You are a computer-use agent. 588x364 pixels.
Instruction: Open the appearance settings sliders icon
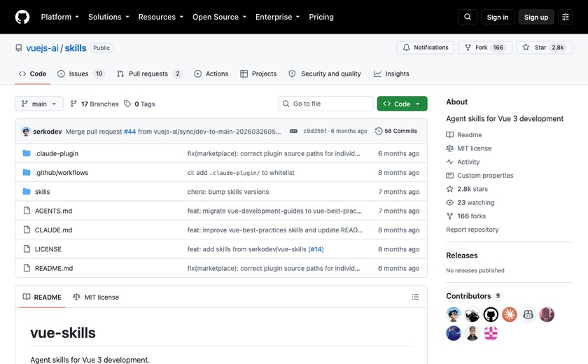(566, 17)
